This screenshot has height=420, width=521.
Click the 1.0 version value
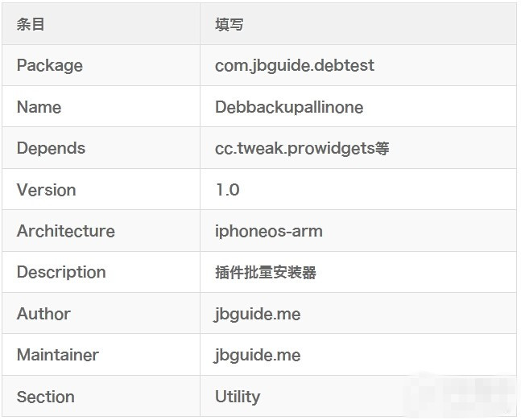coord(227,190)
